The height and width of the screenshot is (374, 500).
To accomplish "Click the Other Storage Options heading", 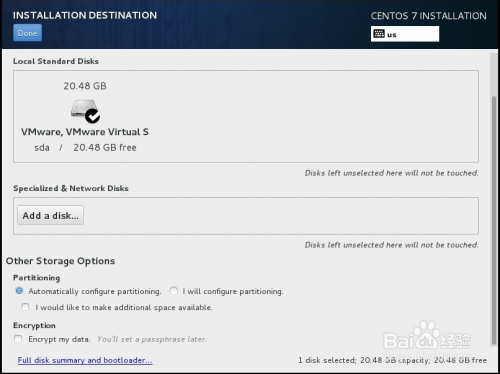I will tap(60, 261).
